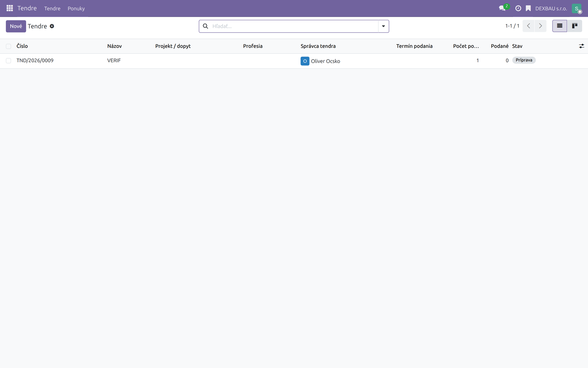The height and width of the screenshot is (368, 588).
Task: Sort by Podané column header
Action: [499, 46]
